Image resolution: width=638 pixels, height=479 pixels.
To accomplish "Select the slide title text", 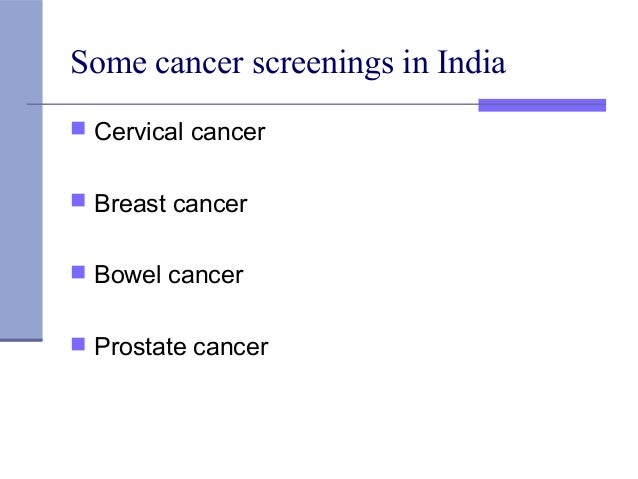I will coord(288,65).
